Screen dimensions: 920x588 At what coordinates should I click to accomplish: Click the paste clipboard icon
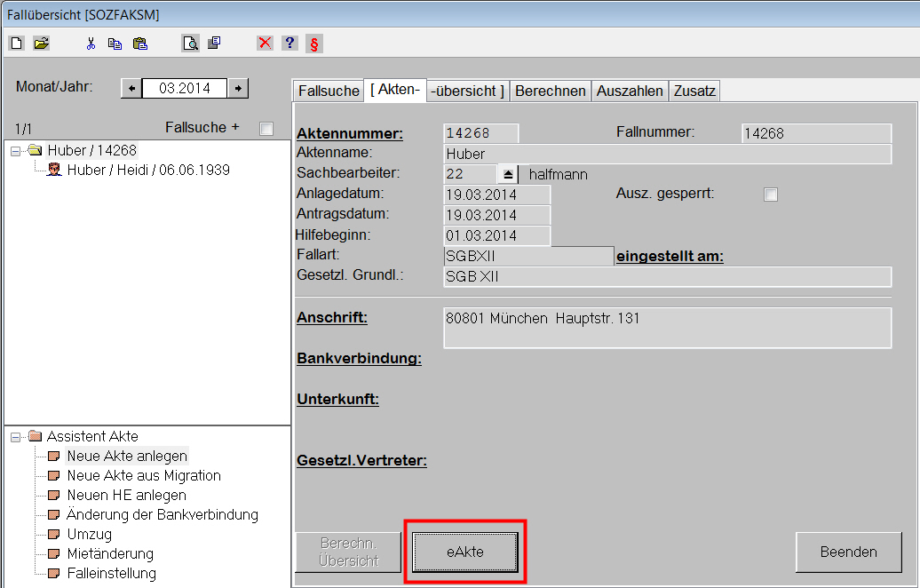pos(139,43)
